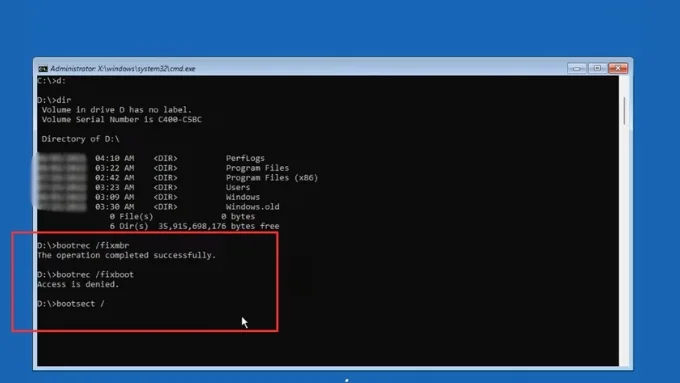Click the Windows.old directory entry
The width and height of the screenshot is (680, 383).
click(252, 207)
